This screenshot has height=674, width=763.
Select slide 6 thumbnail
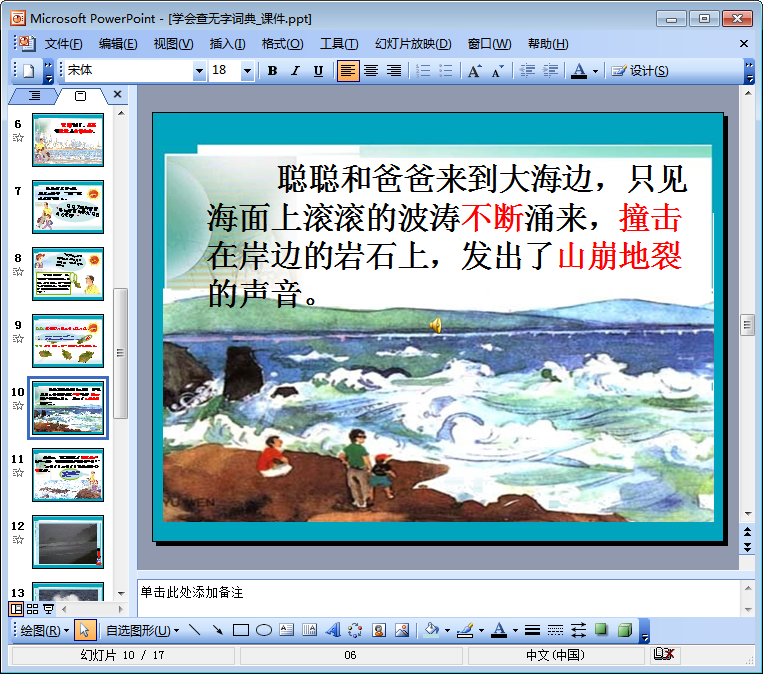tap(68, 140)
